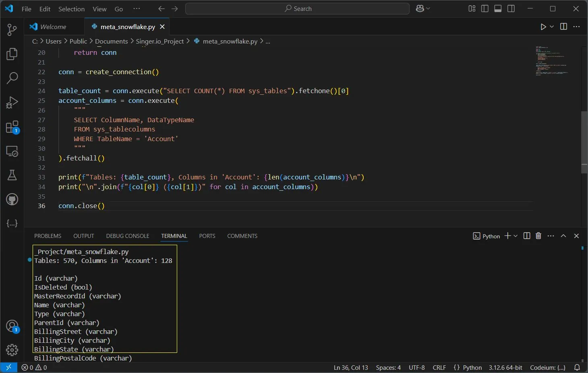Open the Source Control view
Image resolution: width=588 pixels, height=373 pixels.
[12, 29]
